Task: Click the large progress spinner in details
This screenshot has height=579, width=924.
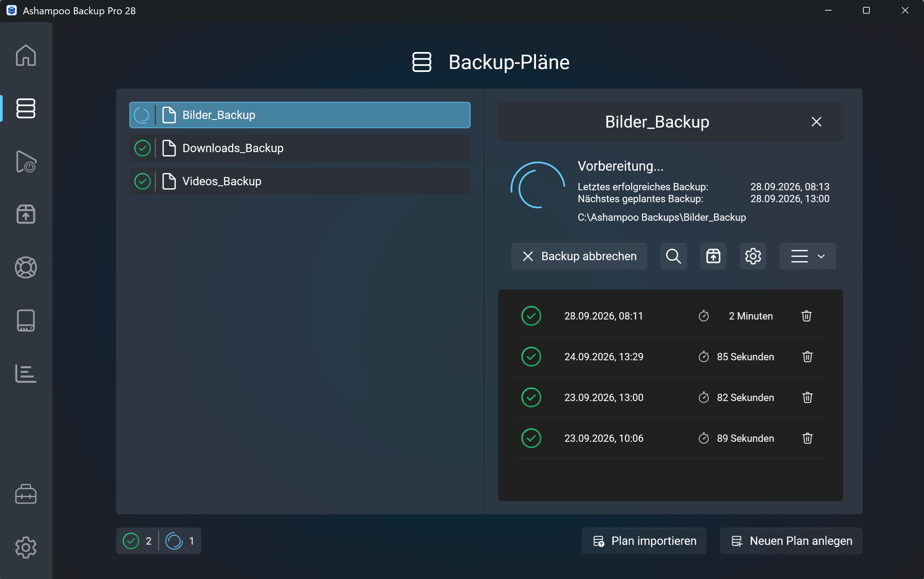Action: click(x=538, y=185)
